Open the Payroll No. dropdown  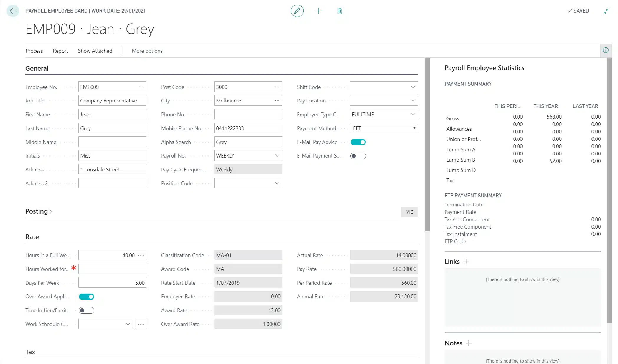tap(277, 156)
